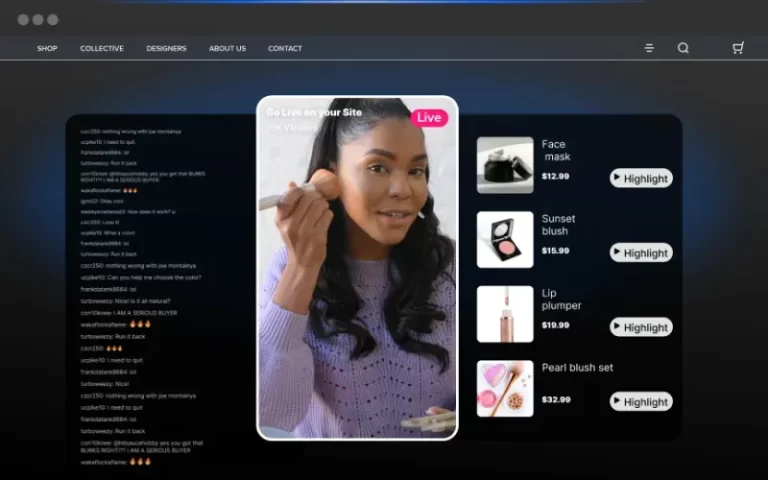768x480 pixels.
Task: Click the CONTACT navigation link
Action: pyautogui.click(x=285, y=48)
